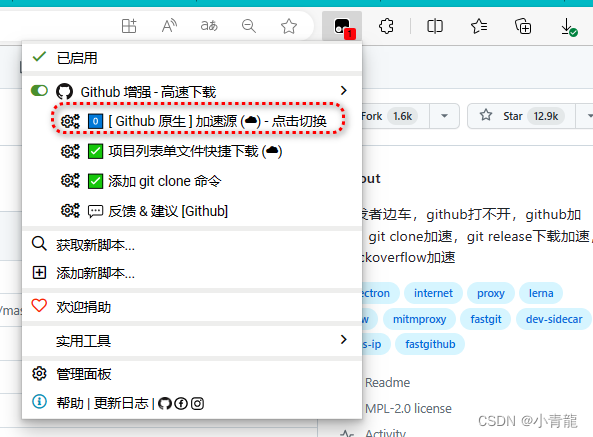Click the Fork 1.6k button
This screenshot has height=437, width=593.
coord(395,116)
